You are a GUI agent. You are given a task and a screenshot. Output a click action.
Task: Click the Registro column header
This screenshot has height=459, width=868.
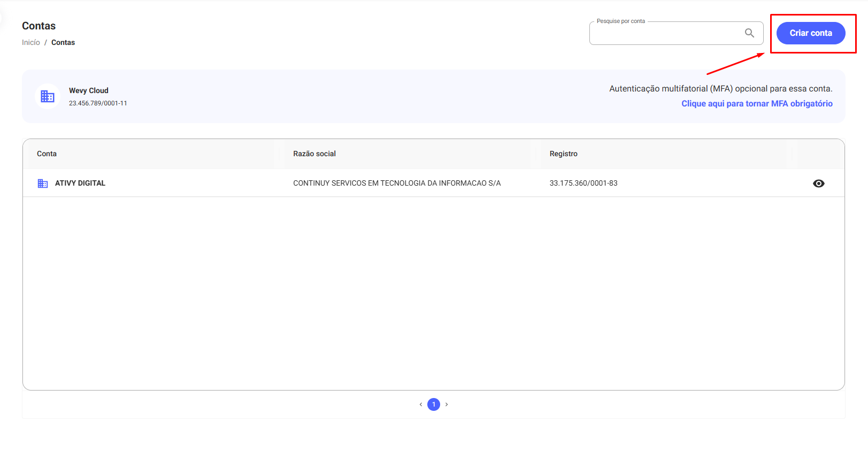click(564, 154)
